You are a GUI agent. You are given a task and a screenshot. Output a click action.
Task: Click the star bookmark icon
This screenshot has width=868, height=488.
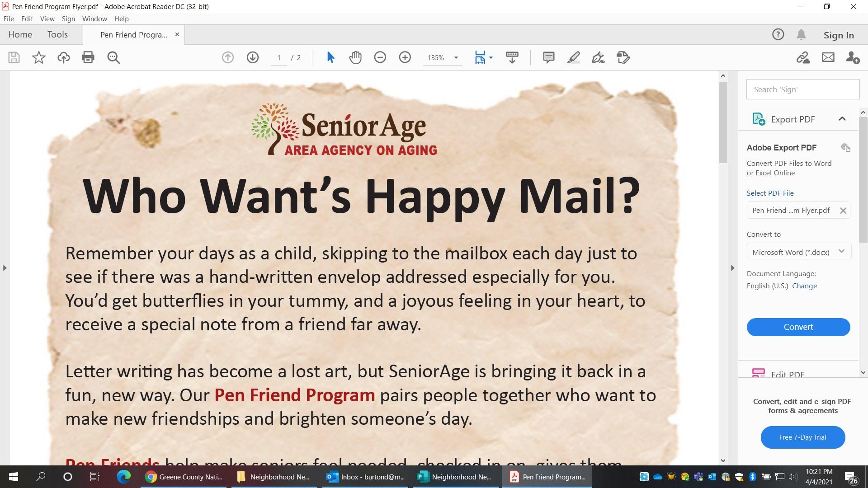39,57
